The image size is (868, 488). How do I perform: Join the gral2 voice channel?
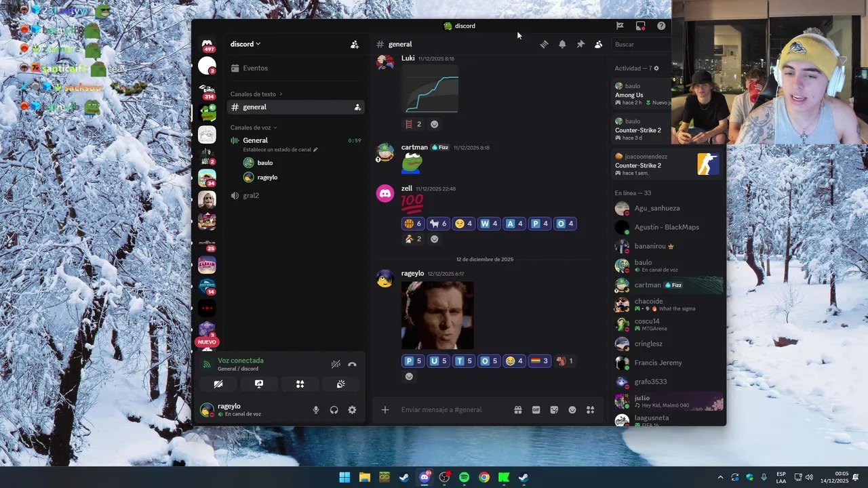tap(296, 195)
